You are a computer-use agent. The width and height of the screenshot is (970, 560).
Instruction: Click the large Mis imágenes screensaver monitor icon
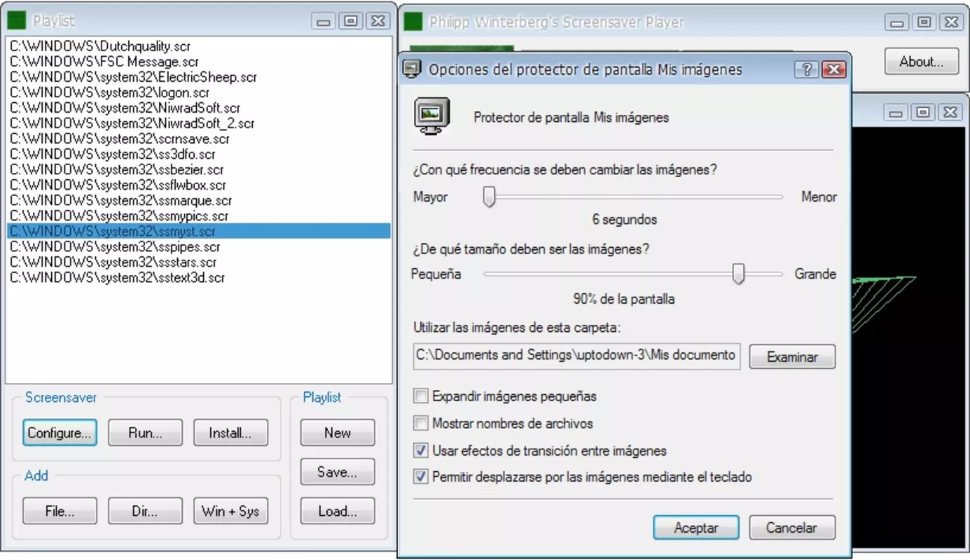(431, 116)
